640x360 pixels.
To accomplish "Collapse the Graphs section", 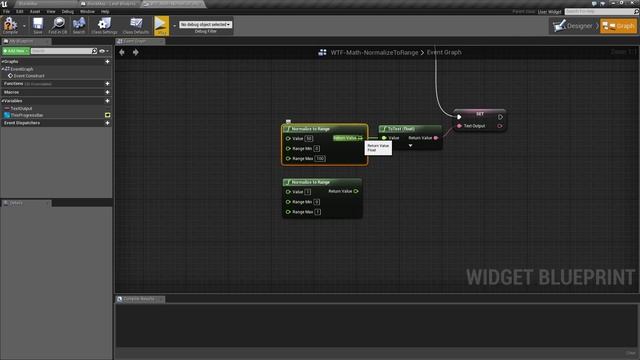I will (x=2, y=62).
